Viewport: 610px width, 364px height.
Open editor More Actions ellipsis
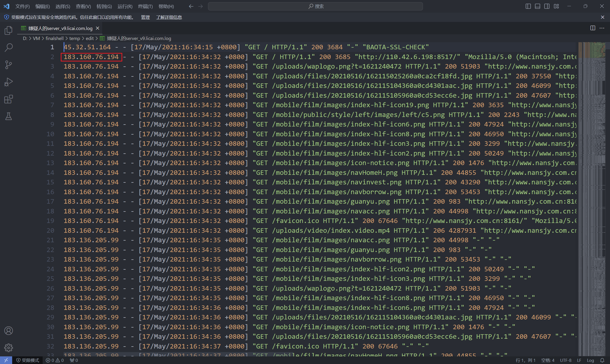(x=602, y=28)
